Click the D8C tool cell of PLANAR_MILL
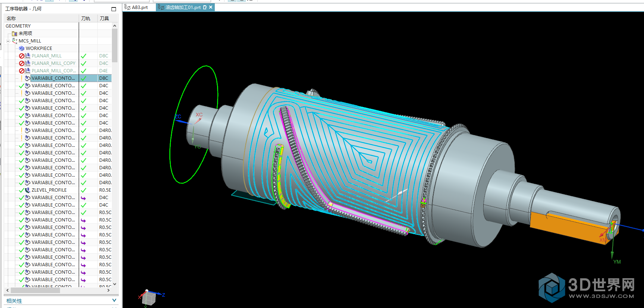This screenshot has width=644, height=308. [x=104, y=56]
